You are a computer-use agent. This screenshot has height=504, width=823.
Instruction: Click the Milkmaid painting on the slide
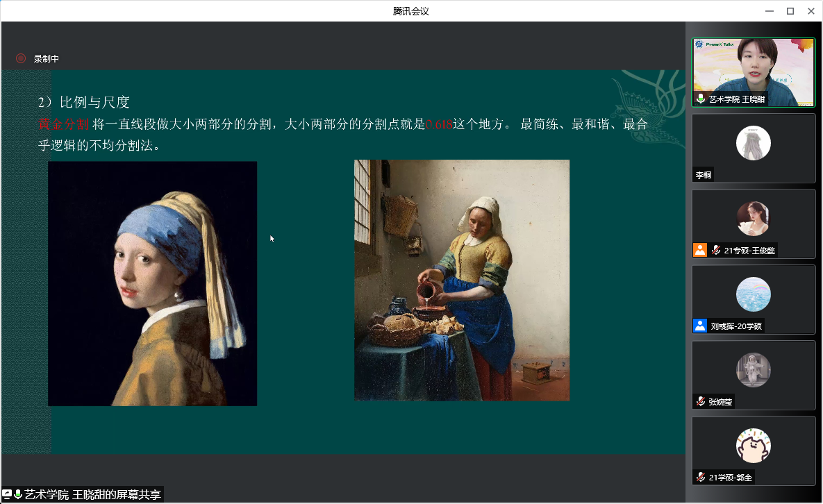tap(462, 280)
